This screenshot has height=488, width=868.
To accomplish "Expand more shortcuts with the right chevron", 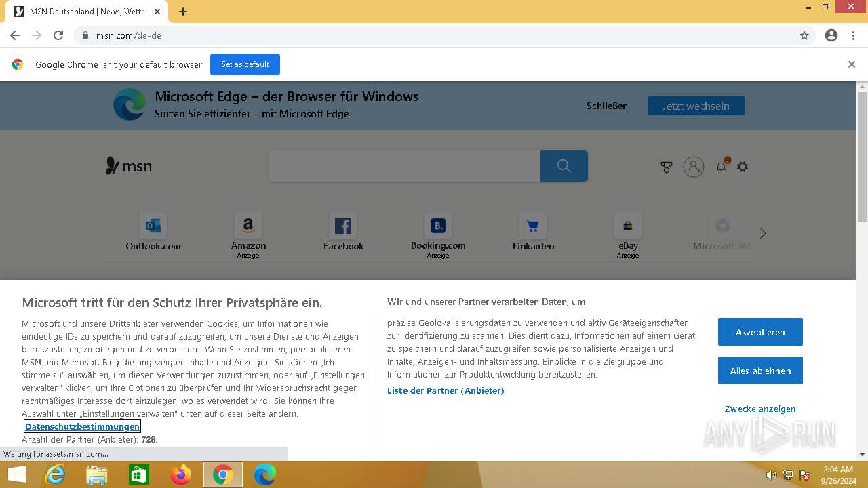I will [763, 233].
